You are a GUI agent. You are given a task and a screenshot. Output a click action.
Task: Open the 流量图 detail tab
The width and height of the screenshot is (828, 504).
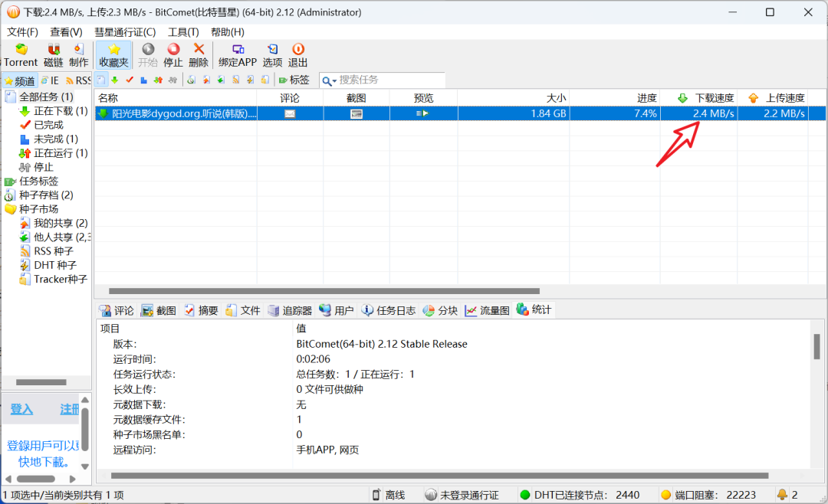click(x=487, y=310)
